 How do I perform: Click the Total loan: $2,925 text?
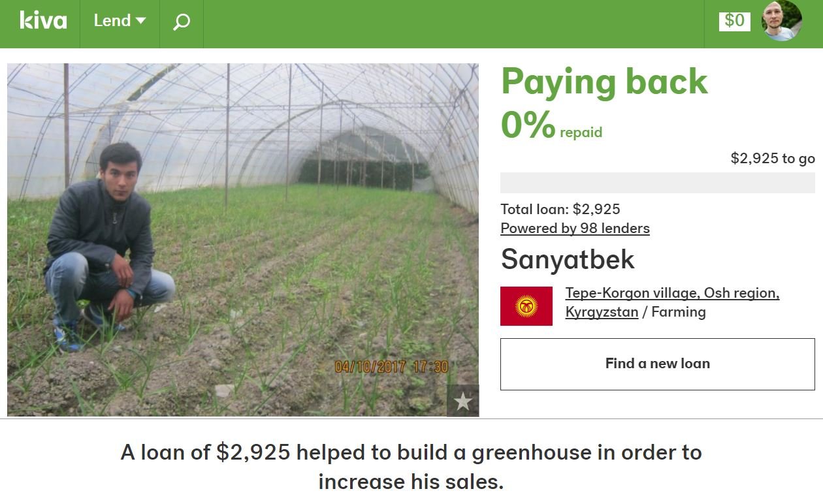tap(560, 210)
